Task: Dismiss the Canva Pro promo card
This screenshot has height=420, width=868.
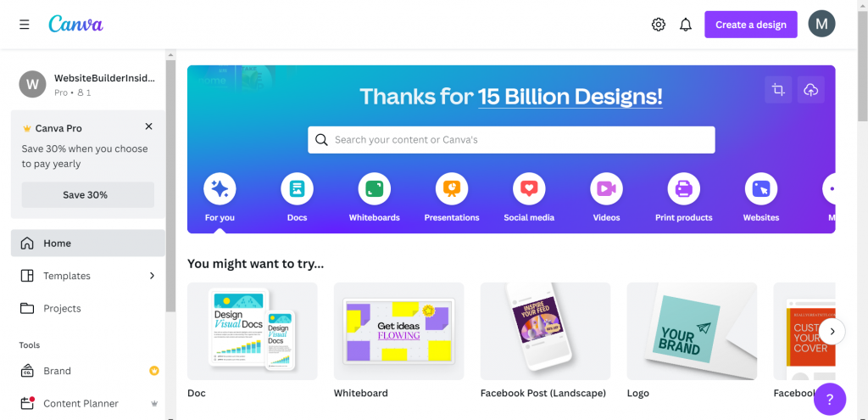Action: [x=148, y=126]
